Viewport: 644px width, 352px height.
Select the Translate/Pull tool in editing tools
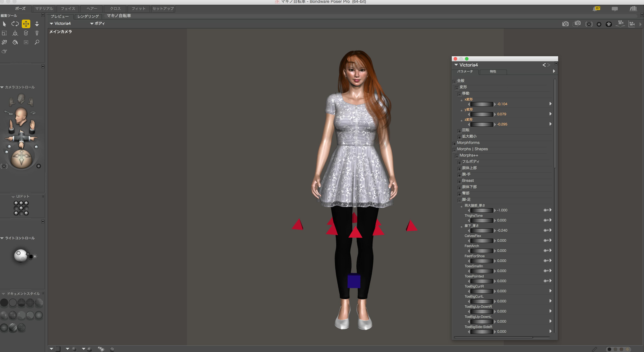pos(26,24)
